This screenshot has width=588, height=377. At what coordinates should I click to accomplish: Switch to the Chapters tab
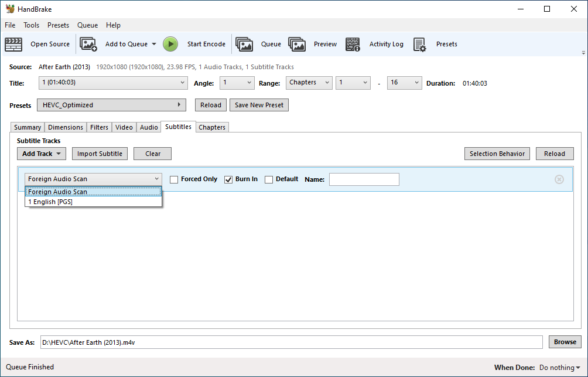[212, 127]
